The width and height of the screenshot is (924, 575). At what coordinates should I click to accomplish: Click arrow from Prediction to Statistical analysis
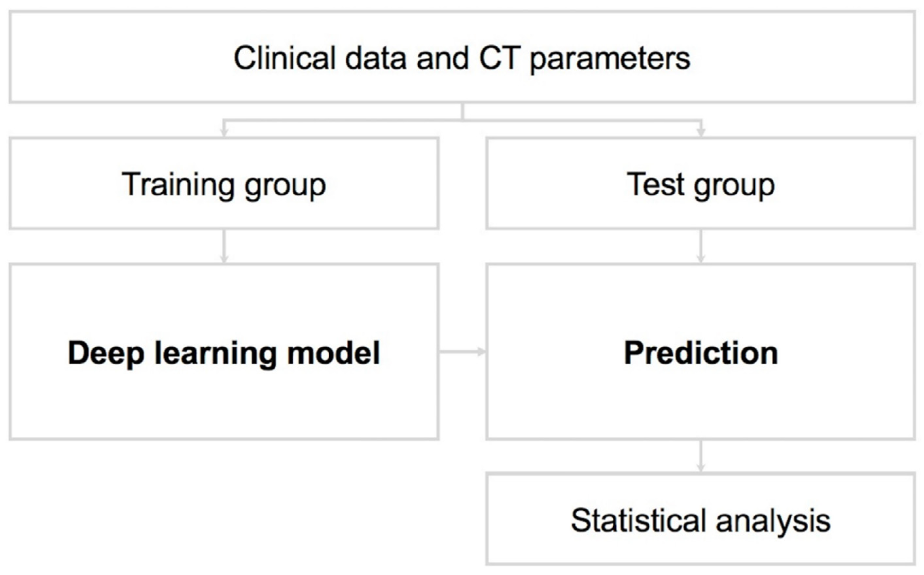pos(701,456)
